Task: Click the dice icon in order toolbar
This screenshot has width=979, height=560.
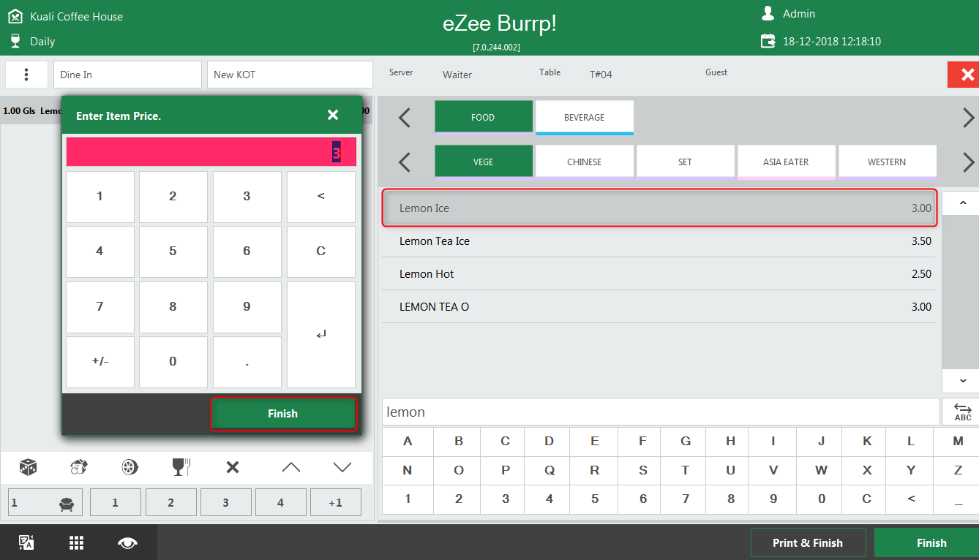Action: (x=28, y=467)
